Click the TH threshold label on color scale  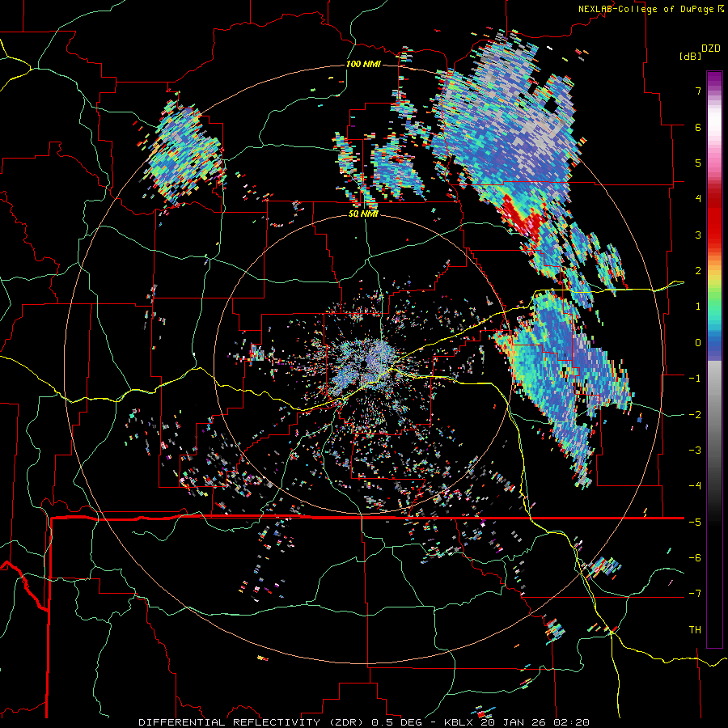coord(695,630)
